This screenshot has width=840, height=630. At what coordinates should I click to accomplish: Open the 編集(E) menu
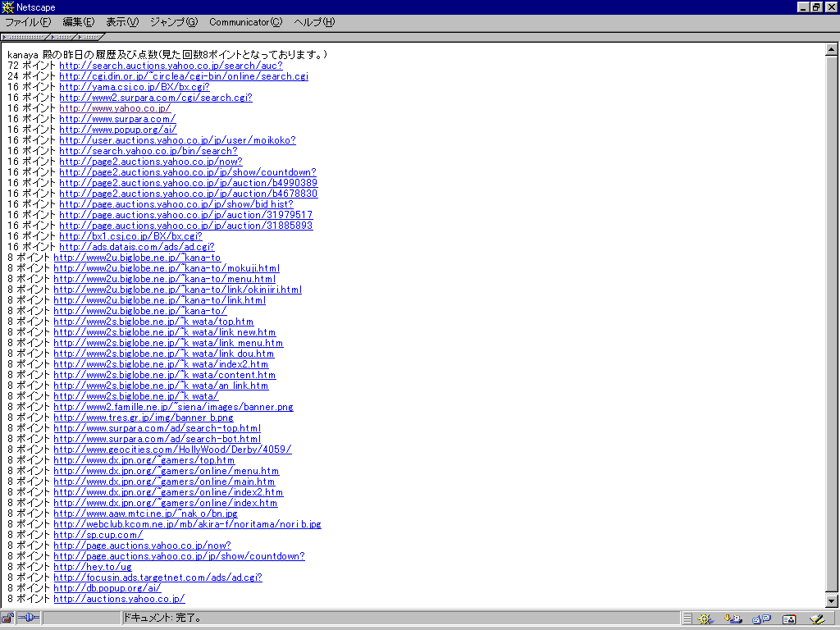click(78, 22)
